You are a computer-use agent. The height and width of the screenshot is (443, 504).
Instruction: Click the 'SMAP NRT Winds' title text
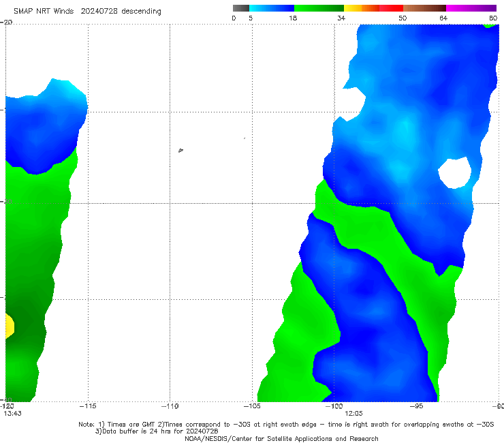click(x=44, y=11)
